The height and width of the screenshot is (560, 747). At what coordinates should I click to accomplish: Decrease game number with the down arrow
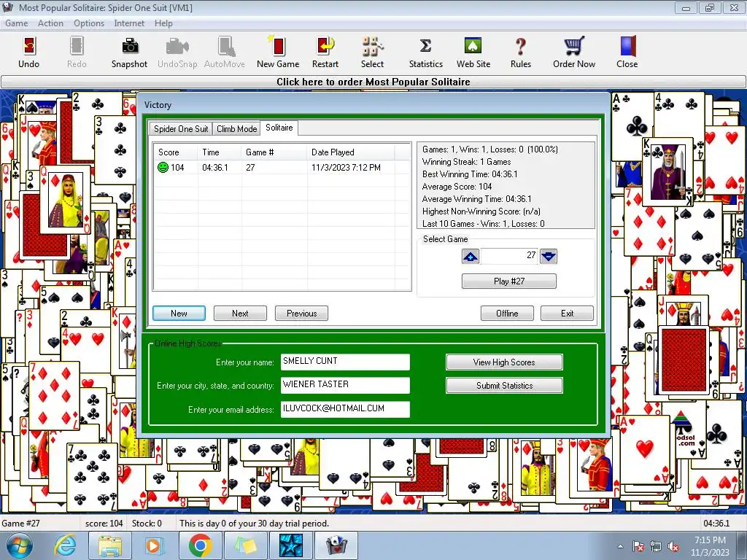pyautogui.click(x=549, y=256)
